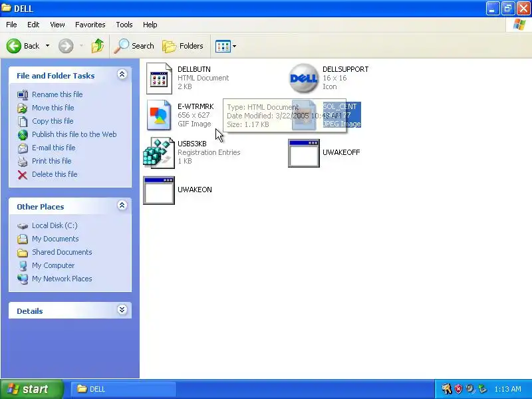
Task: Click the Local Disk drive icon
Action: 23,226
